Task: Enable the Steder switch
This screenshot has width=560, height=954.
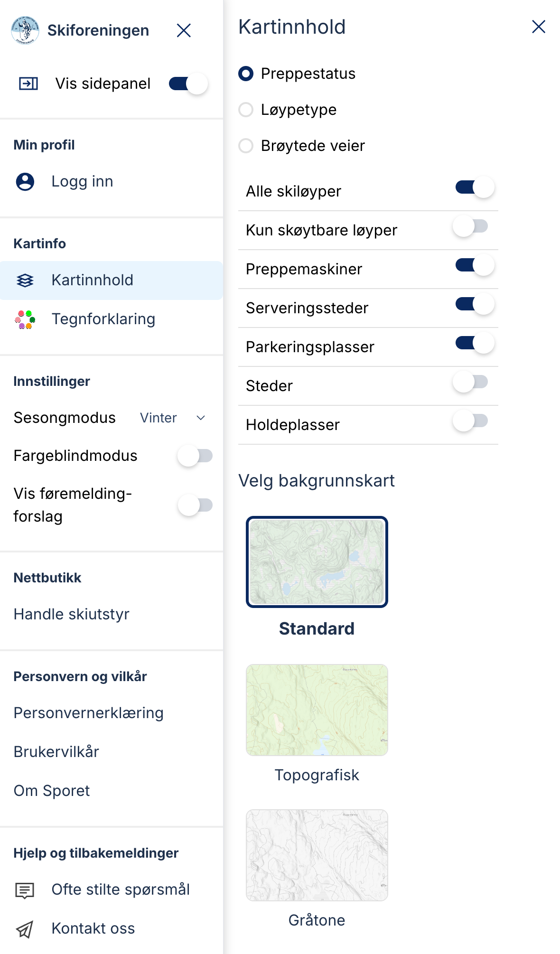Action: coord(470,382)
